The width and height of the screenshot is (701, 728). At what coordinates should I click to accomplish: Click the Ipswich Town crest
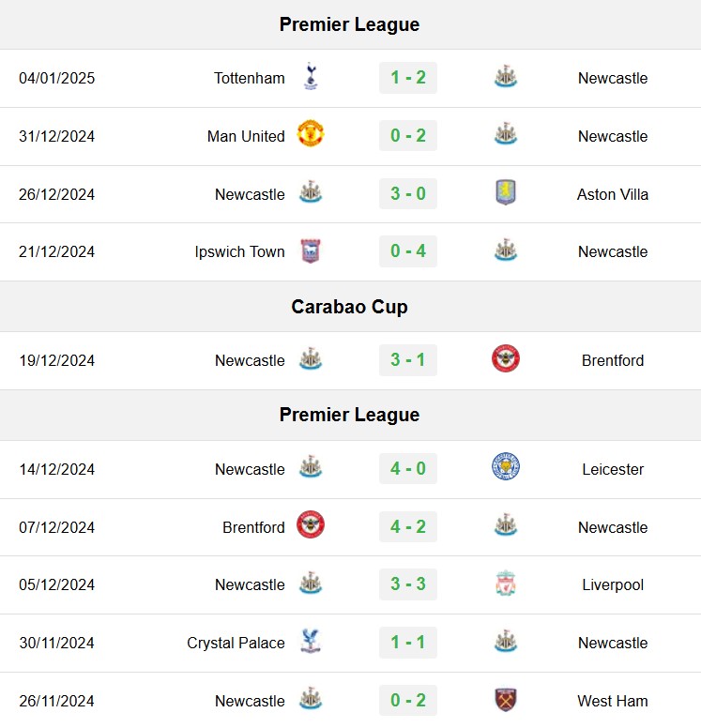[x=311, y=251]
